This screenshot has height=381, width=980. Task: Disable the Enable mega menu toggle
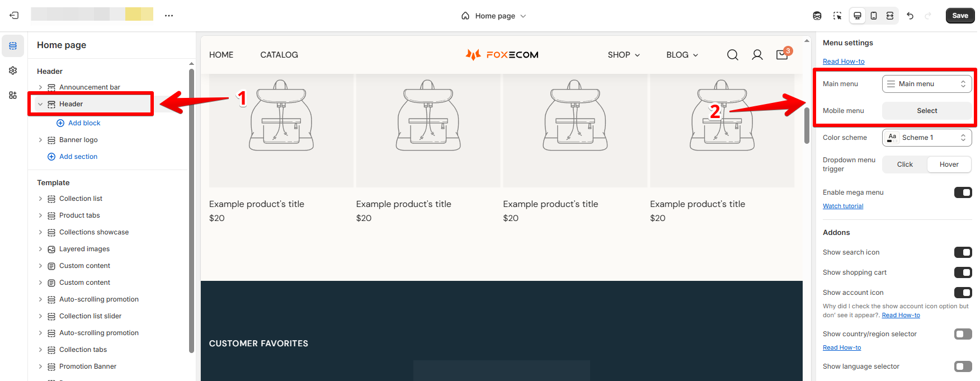(x=963, y=192)
